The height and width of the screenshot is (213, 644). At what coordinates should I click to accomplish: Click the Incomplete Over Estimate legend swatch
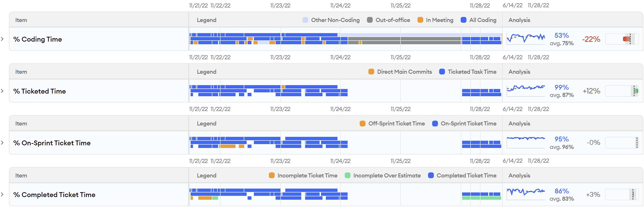(x=348, y=176)
